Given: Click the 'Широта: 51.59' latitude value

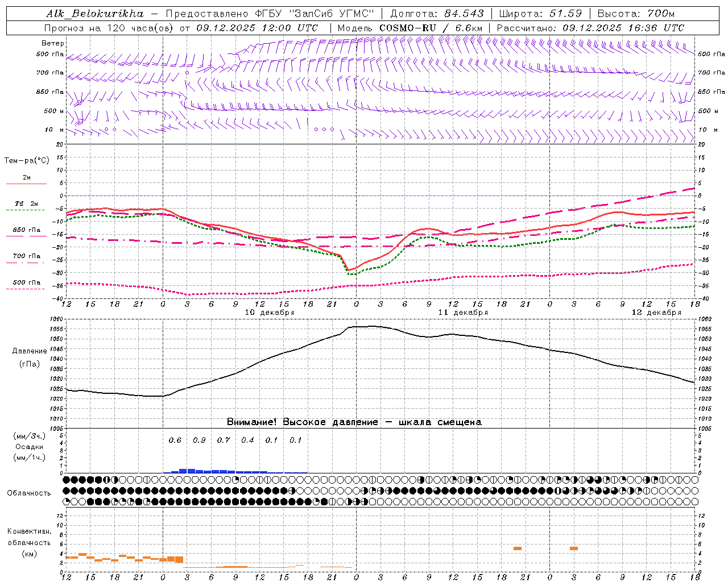Looking at the screenshot, I should pyautogui.click(x=540, y=14).
